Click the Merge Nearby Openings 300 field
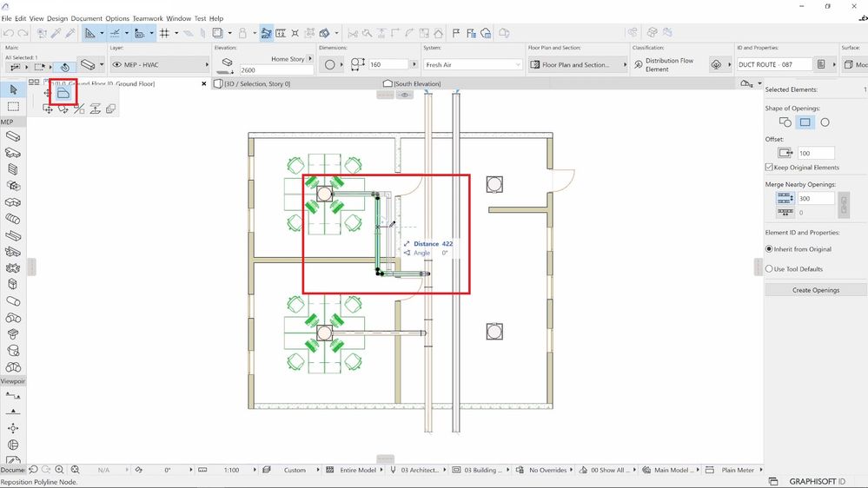The height and width of the screenshot is (488, 868). (x=816, y=199)
